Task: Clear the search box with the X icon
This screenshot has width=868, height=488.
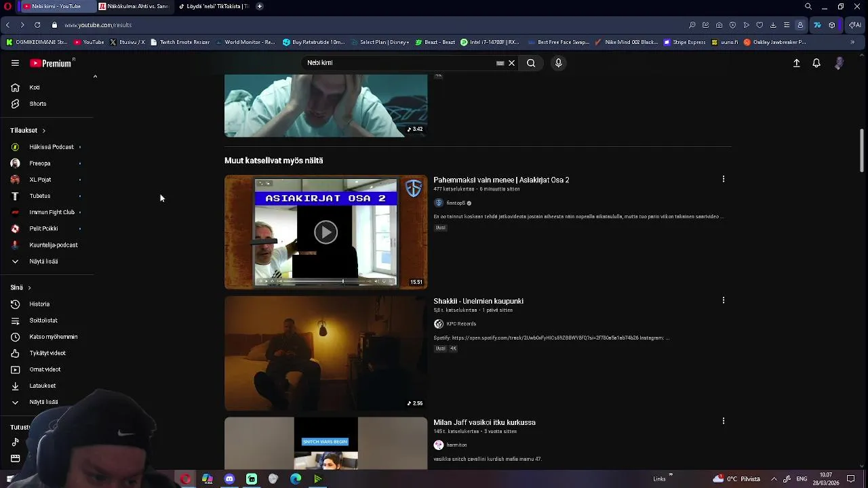Action: point(511,63)
